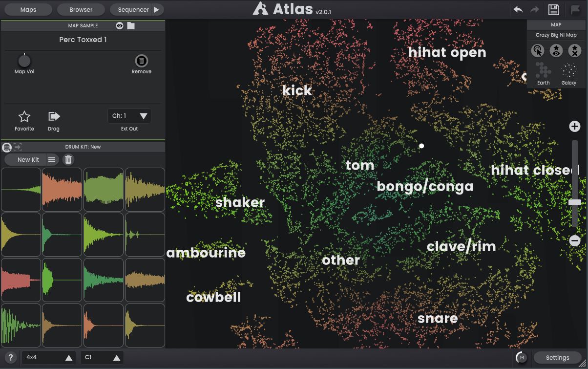
Task: Click the clave/rim map label
Action: 462,246
